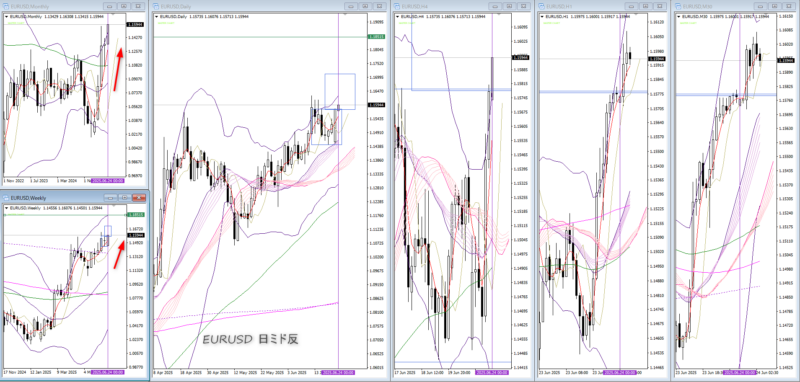Expand the EURUSD,Monthly symbol triangle in chart
800x382 pixels.
6,16
